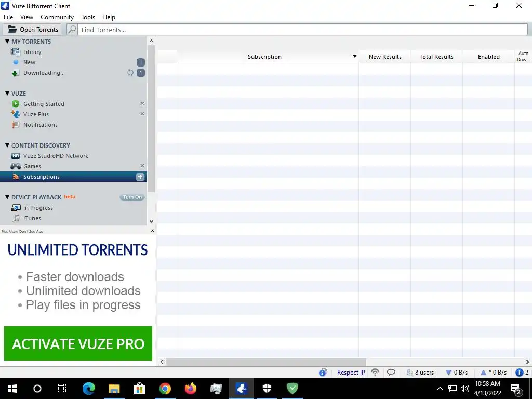Sort by Total Results column
Viewport: 532px width, 399px height.
[x=436, y=57]
